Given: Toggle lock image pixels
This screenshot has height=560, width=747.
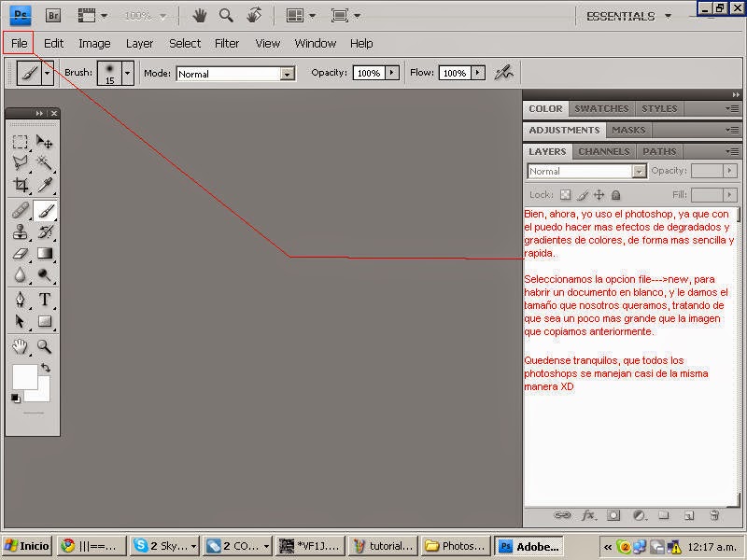Looking at the screenshot, I should pos(582,195).
